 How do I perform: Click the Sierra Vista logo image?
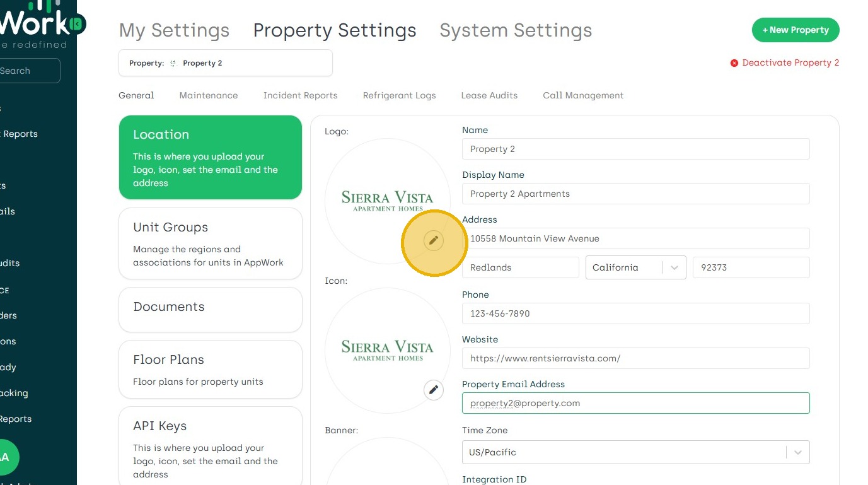coord(387,201)
